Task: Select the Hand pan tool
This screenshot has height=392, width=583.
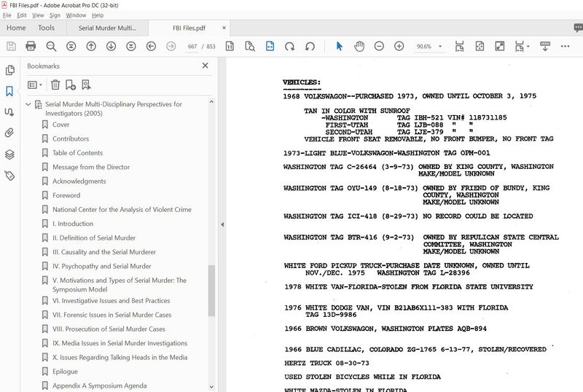Action: click(x=359, y=46)
